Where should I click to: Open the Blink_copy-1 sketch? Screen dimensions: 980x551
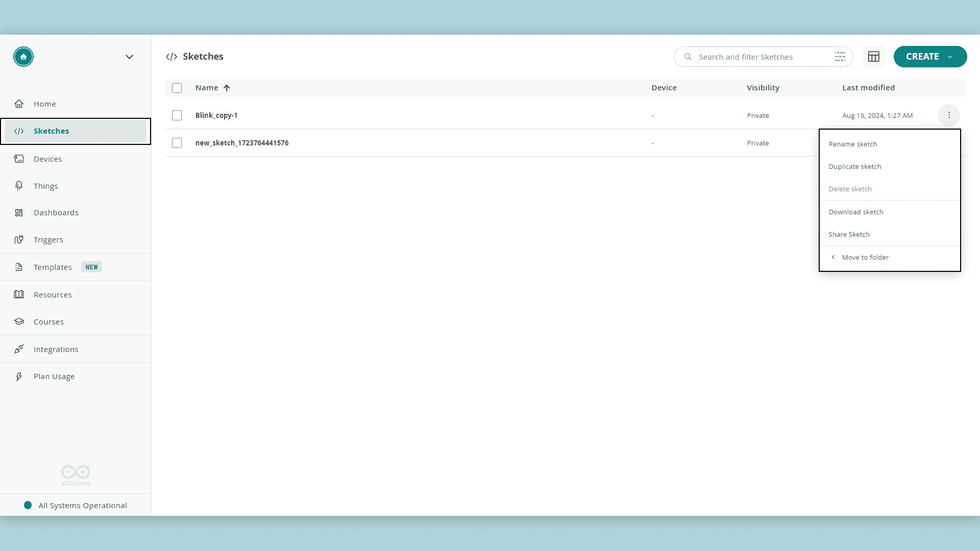tap(216, 115)
